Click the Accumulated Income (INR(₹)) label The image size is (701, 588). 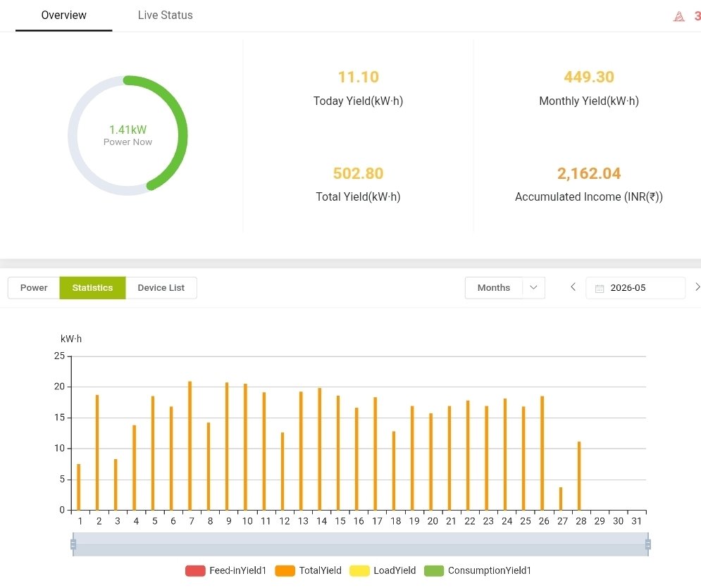coord(589,197)
